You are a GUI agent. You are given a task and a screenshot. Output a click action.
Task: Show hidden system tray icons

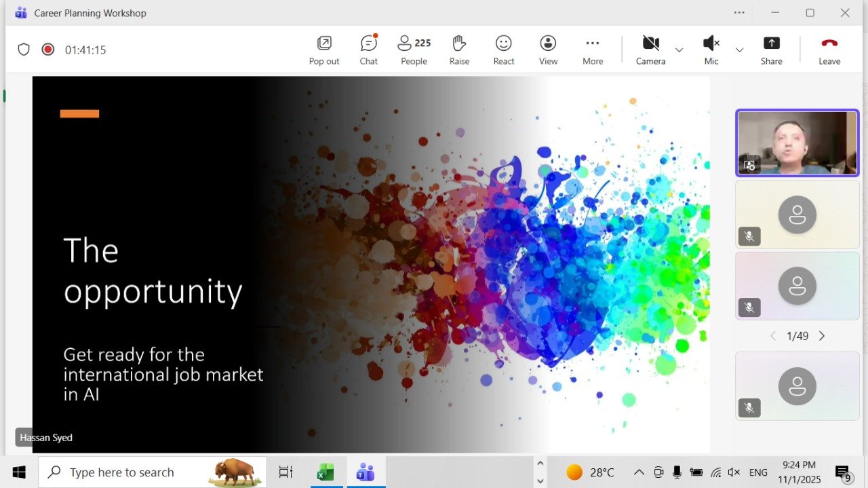(639, 472)
